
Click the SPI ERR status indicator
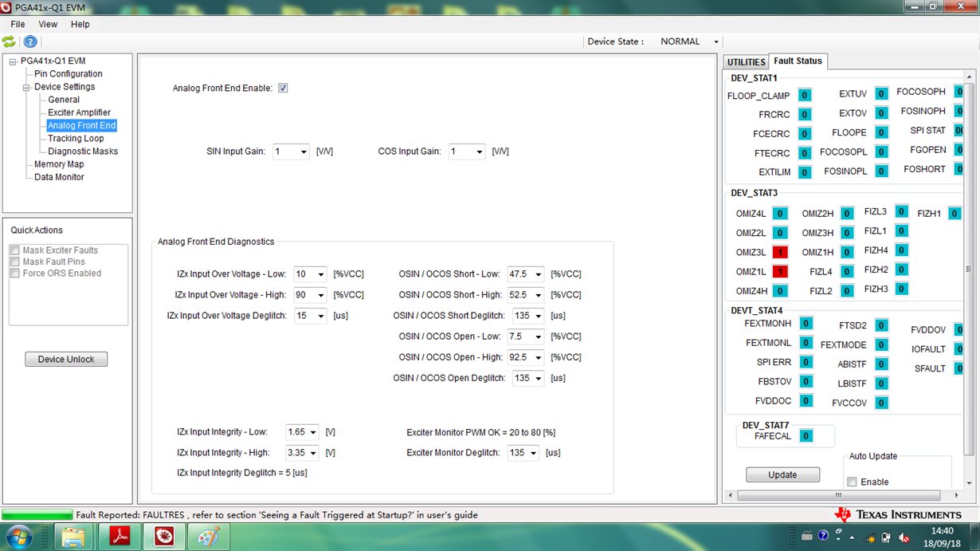(806, 362)
